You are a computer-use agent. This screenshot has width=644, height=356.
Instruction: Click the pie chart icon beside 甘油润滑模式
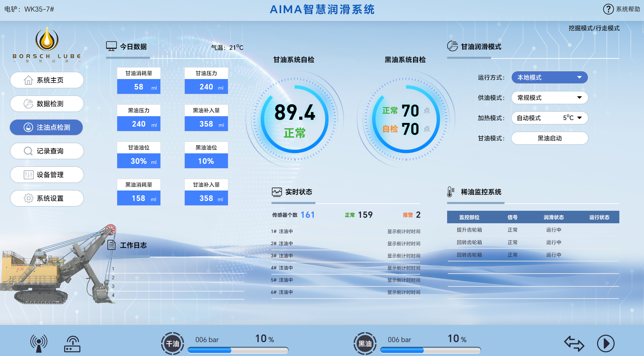point(453,46)
